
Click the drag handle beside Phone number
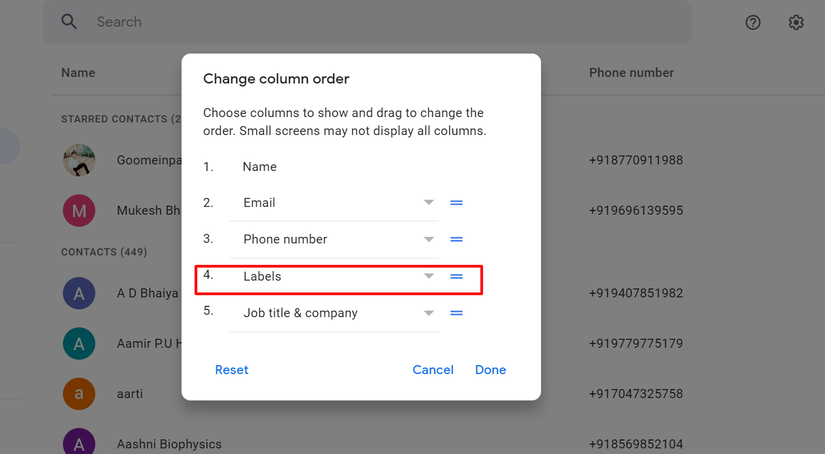[x=456, y=240]
